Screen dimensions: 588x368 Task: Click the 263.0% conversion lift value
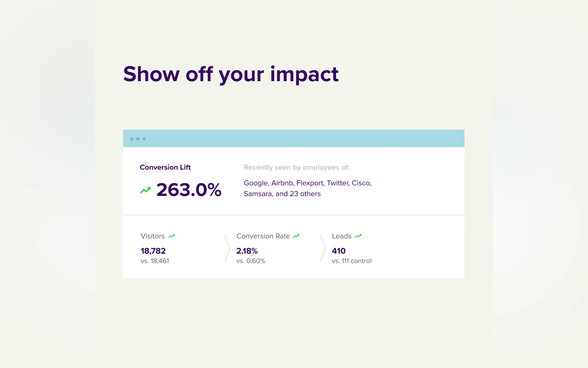tap(189, 190)
